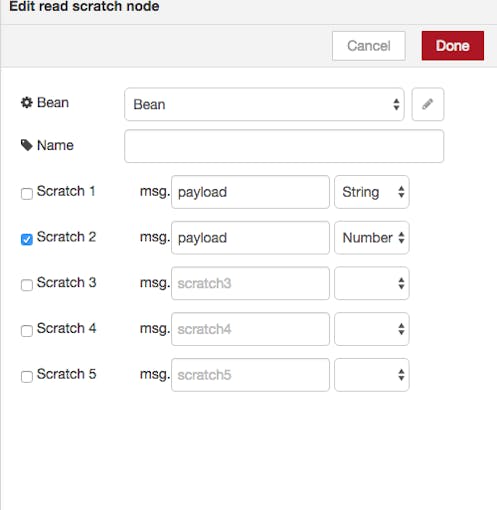Click the tag icon next to Name

point(27,145)
